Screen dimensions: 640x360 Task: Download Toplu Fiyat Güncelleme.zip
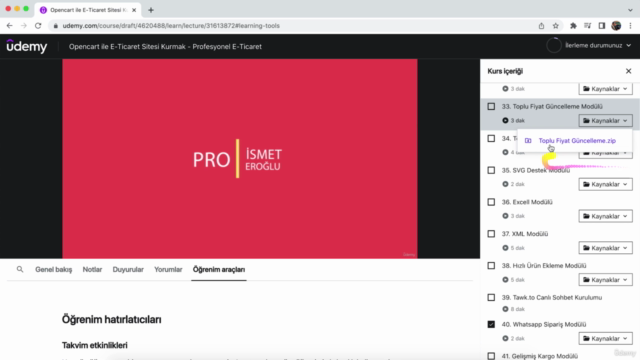pyautogui.click(x=577, y=140)
